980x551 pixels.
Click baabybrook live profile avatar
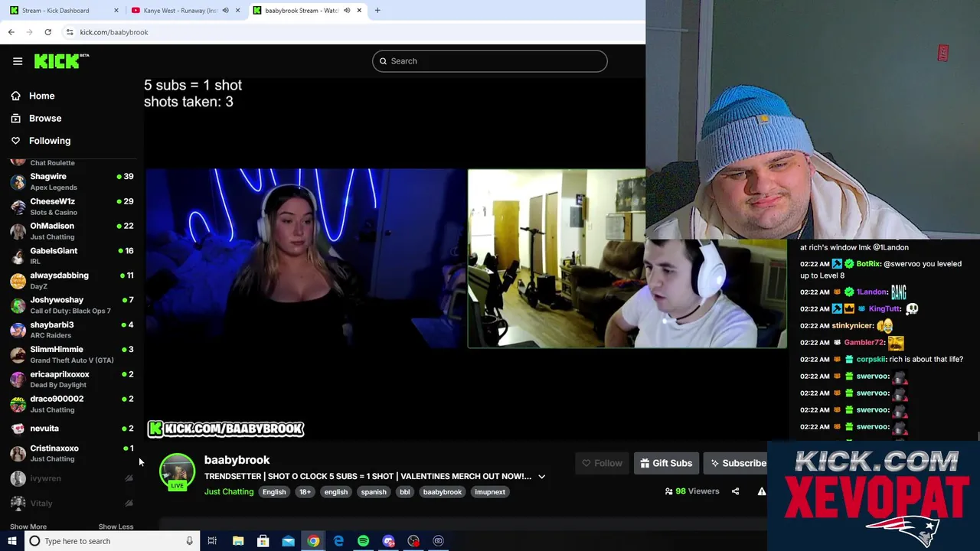[x=177, y=471]
